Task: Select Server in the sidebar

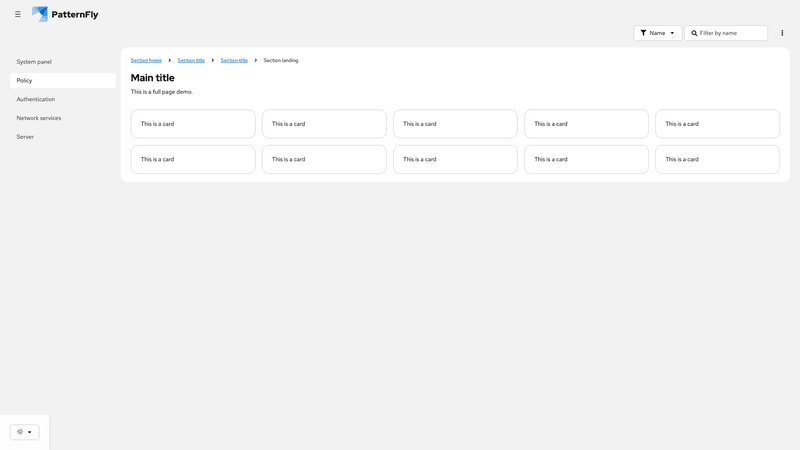Action: click(63, 137)
